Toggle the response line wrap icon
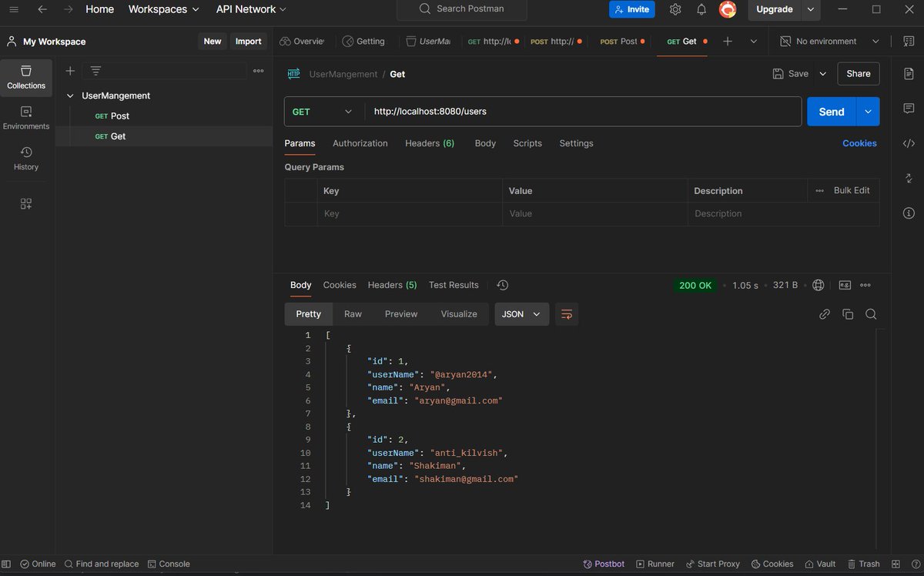Image resolution: width=924 pixels, height=576 pixels. tap(567, 314)
